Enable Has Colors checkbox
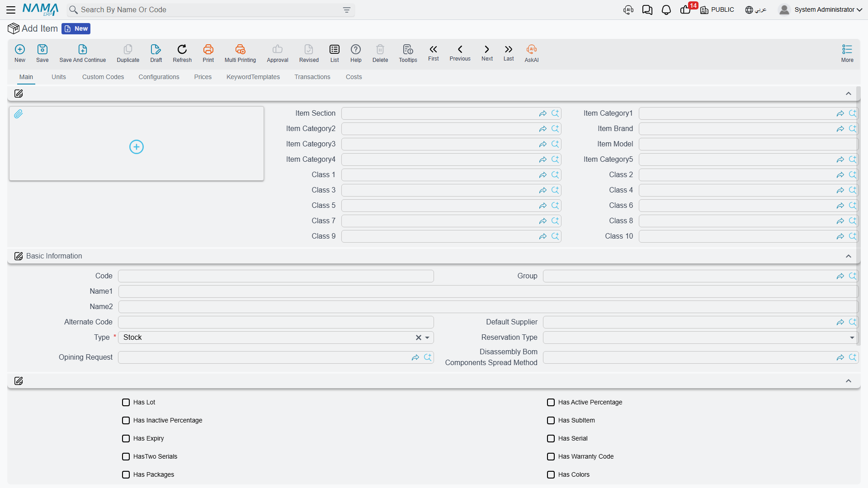Screen dimensions: 868x488 point(551,474)
